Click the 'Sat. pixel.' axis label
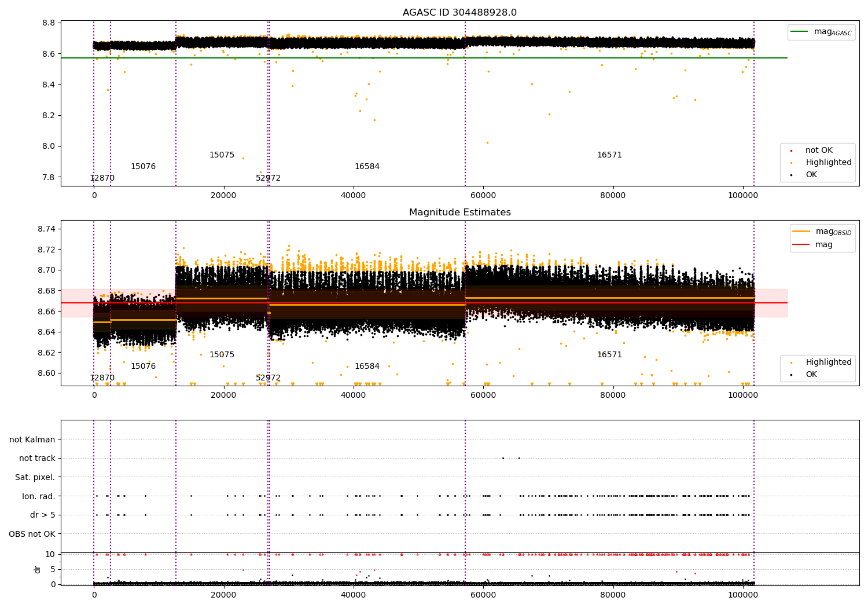This screenshot has height=608, width=868. 35,477
